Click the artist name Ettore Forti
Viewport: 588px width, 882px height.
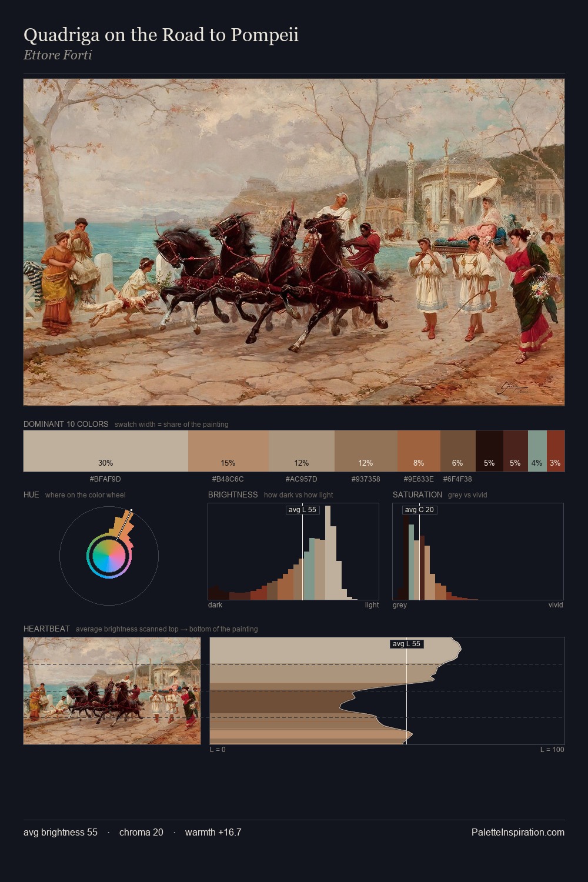pyautogui.click(x=58, y=55)
